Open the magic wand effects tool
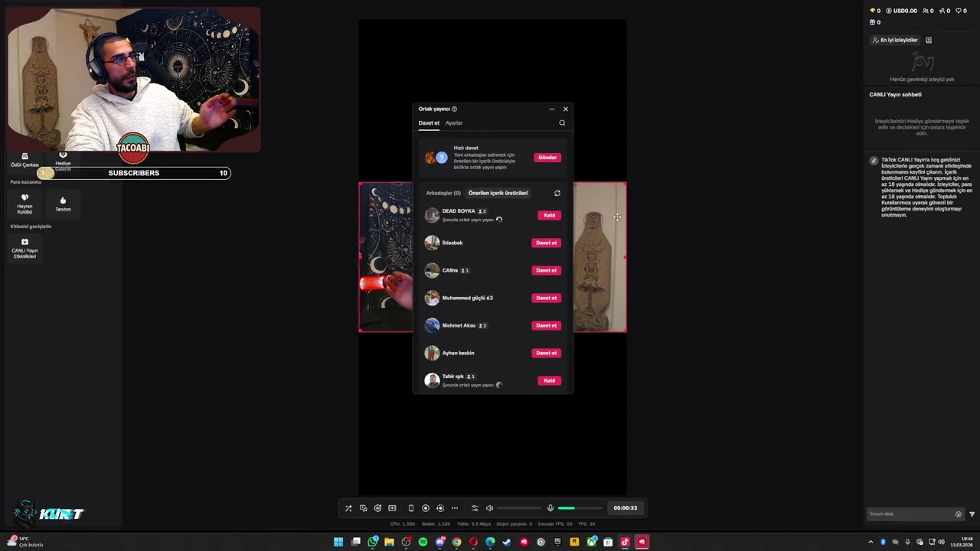The height and width of the screenshot is (551, 980). (348, 508)
